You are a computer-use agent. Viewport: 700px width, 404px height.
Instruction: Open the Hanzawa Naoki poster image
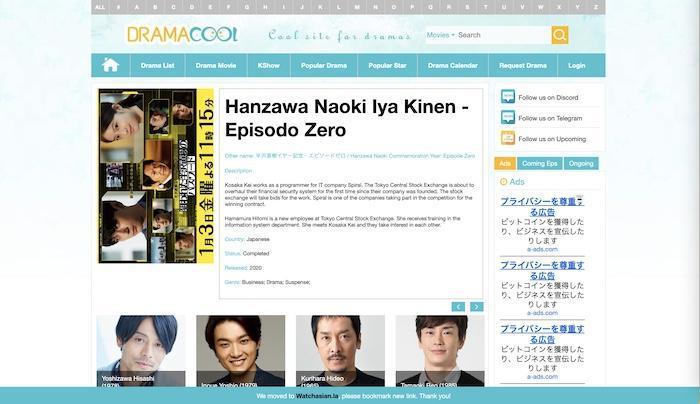[x=156, y=175]
